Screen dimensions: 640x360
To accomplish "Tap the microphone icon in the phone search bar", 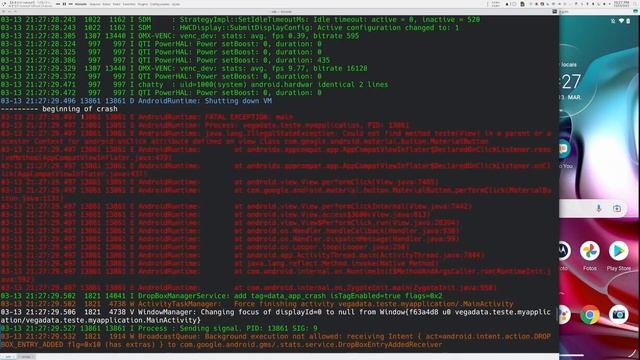I will click(599, 208).
